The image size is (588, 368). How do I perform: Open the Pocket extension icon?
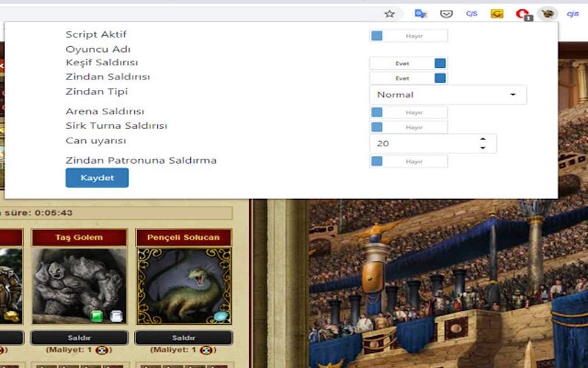(x=446, y=14)
